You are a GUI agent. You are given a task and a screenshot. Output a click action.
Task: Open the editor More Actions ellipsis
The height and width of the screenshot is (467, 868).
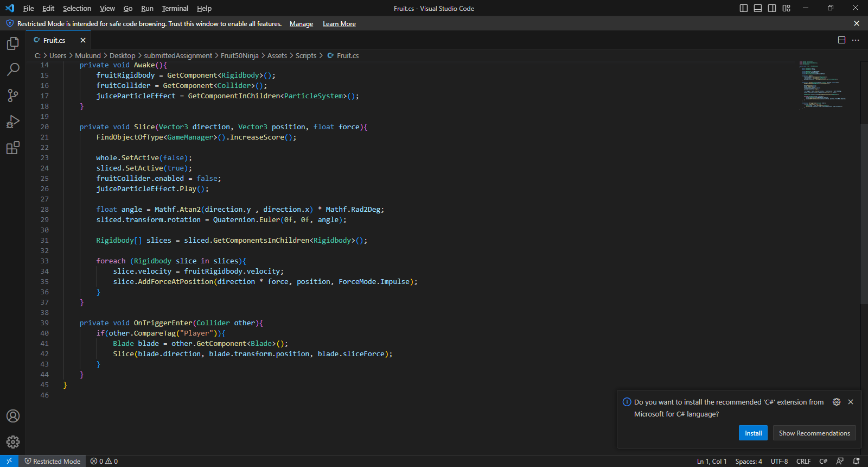[856, 40]
